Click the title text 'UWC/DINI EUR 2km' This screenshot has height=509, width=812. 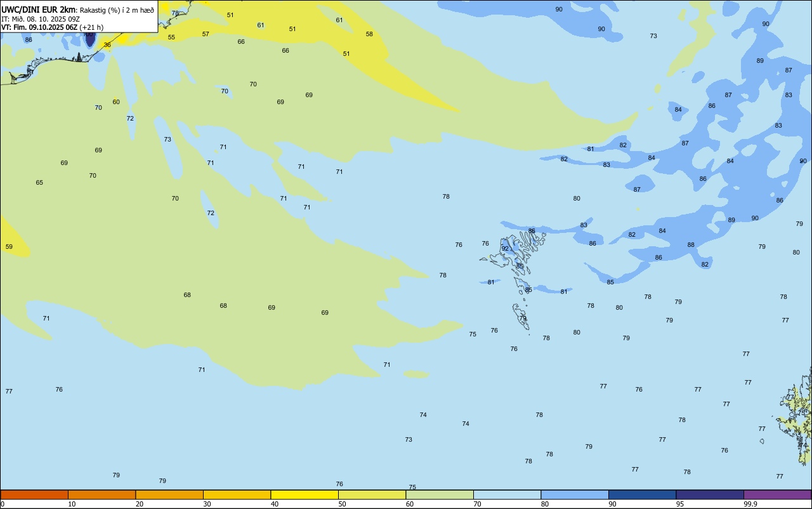38,10
